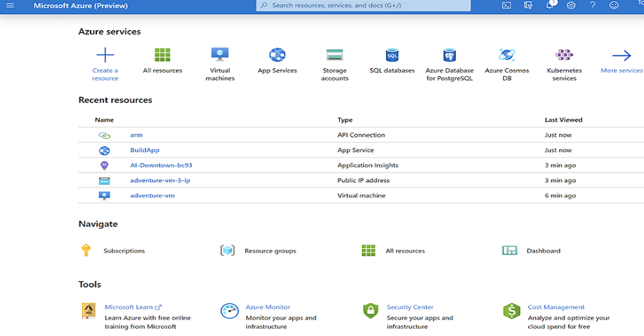Click the search resources, services, docs field
The width and height of the screenshot is (644, 336).
pos(363,5)
